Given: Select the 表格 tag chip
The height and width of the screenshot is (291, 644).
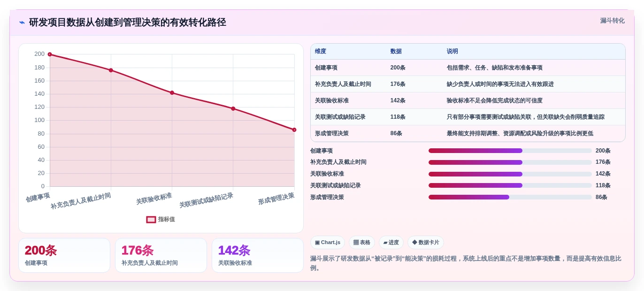Looking at the screenshot, I should point(361,243).
